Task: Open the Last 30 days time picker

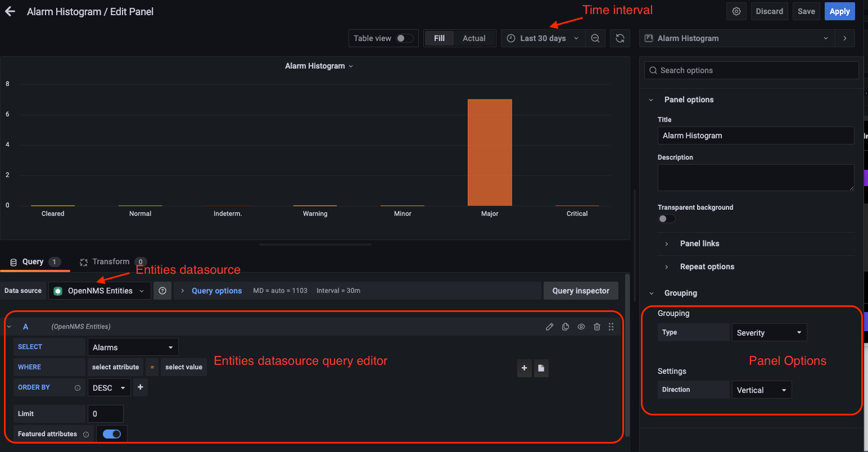Action: click(x=541, y=38)
